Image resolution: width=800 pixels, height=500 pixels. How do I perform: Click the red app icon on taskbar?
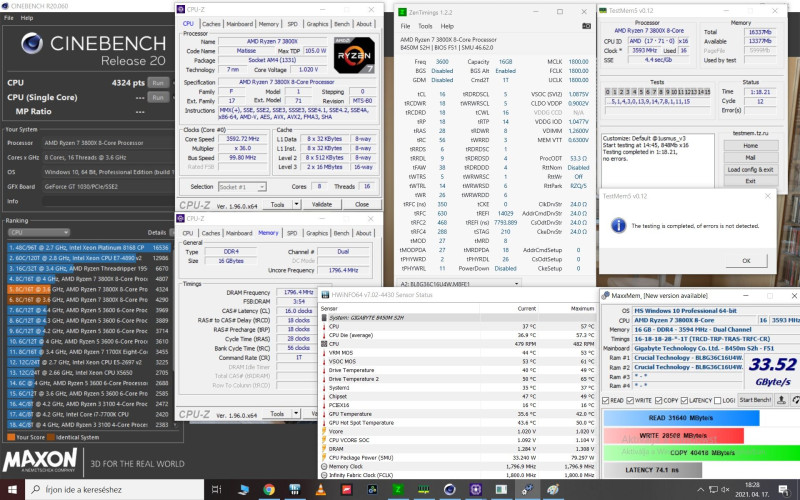tap(346, 489)
